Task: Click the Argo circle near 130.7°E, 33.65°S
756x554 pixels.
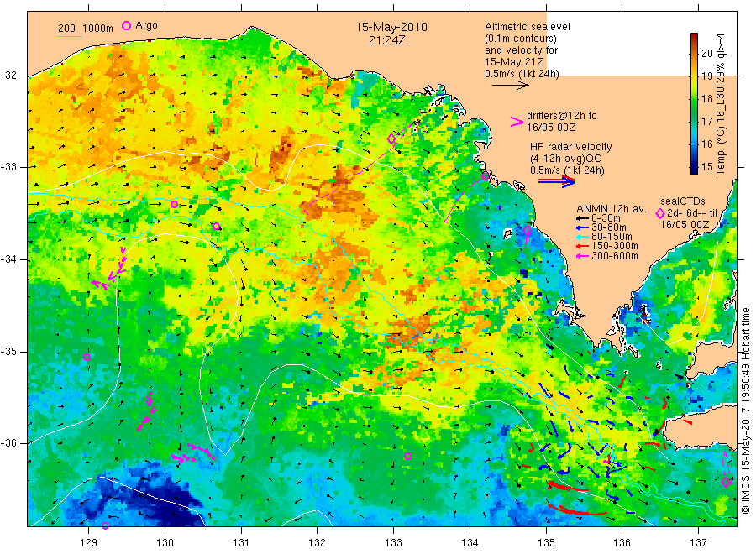Action: (217, 227)
